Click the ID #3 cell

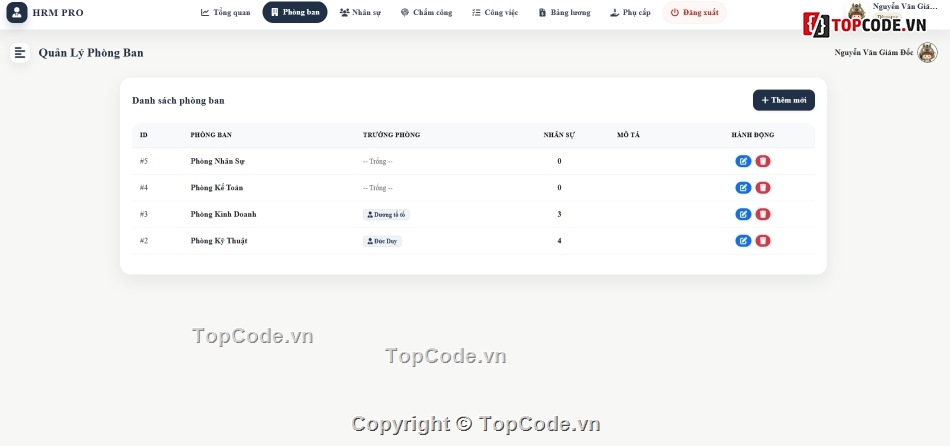click(x=144, y=215)
